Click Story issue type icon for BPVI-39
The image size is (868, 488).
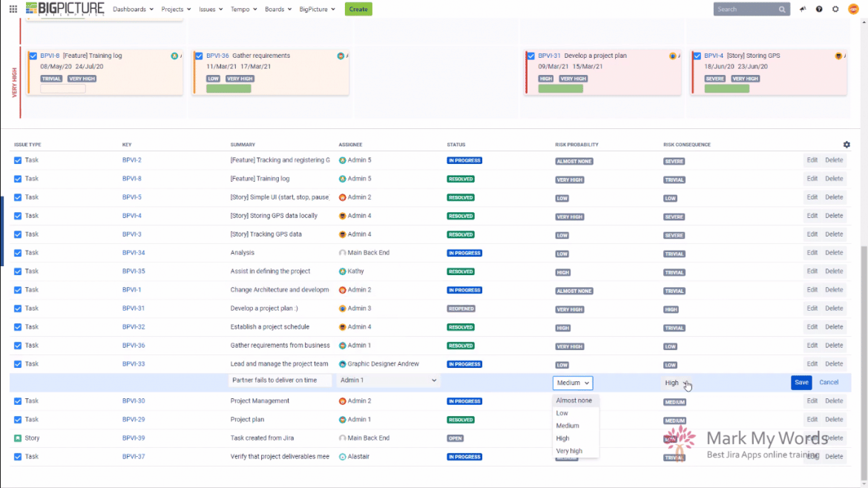point(18,438)
